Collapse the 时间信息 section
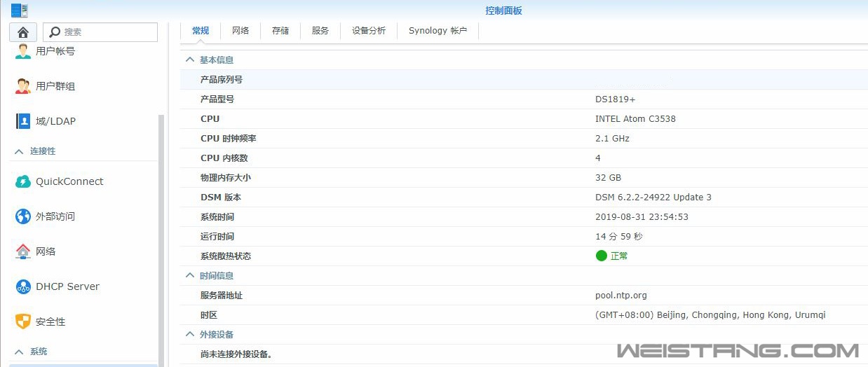The height and width of the screenshot is (367, 868). tap(189, 276)
